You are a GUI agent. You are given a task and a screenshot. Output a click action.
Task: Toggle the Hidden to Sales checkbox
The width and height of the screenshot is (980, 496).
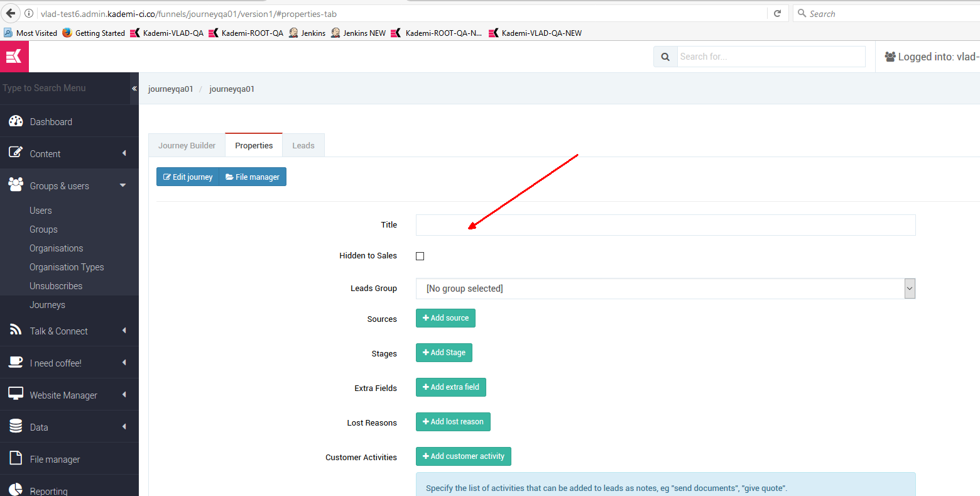(420, 256)
